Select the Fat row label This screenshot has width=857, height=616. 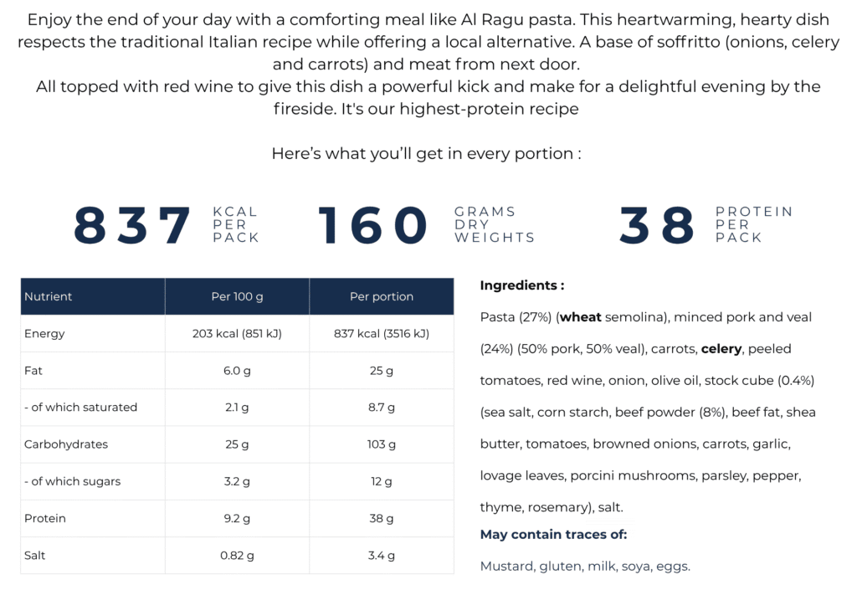pyautogui.click(x=33, y=371)
